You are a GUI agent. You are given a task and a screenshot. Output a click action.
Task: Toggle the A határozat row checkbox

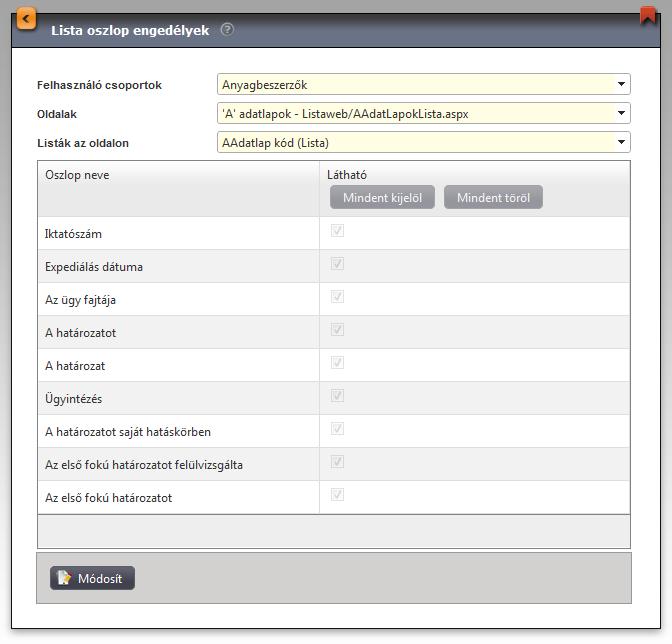coord(337,362)
